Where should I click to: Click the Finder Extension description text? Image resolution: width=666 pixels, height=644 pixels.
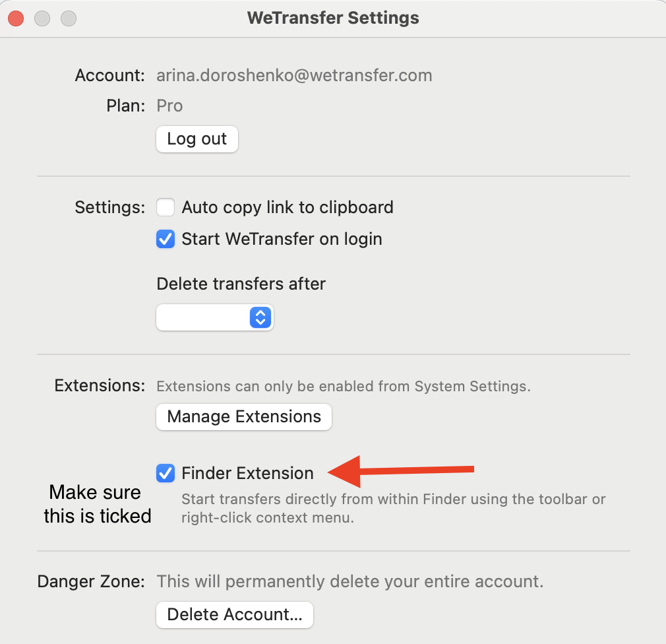point(393,508)
